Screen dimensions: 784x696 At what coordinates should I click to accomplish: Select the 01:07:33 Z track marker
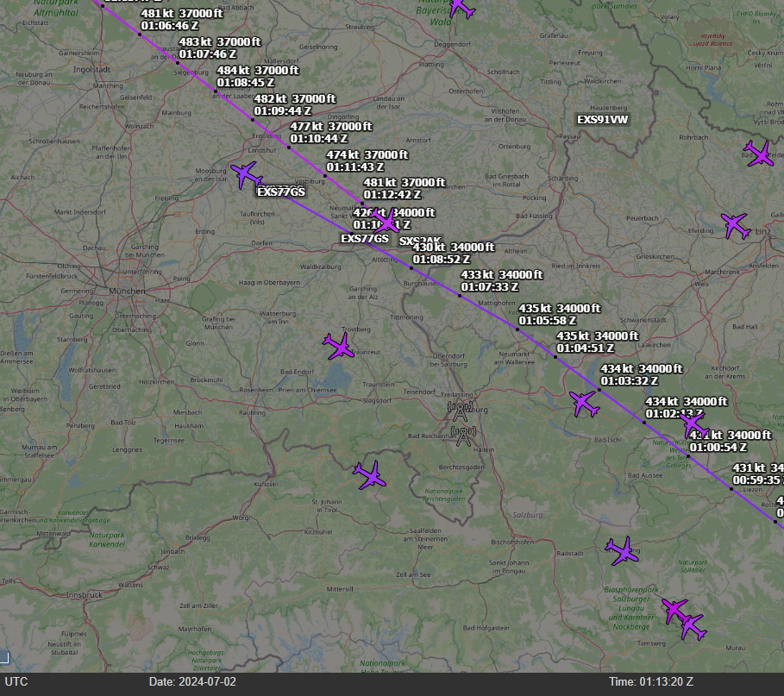click(460, 296)
